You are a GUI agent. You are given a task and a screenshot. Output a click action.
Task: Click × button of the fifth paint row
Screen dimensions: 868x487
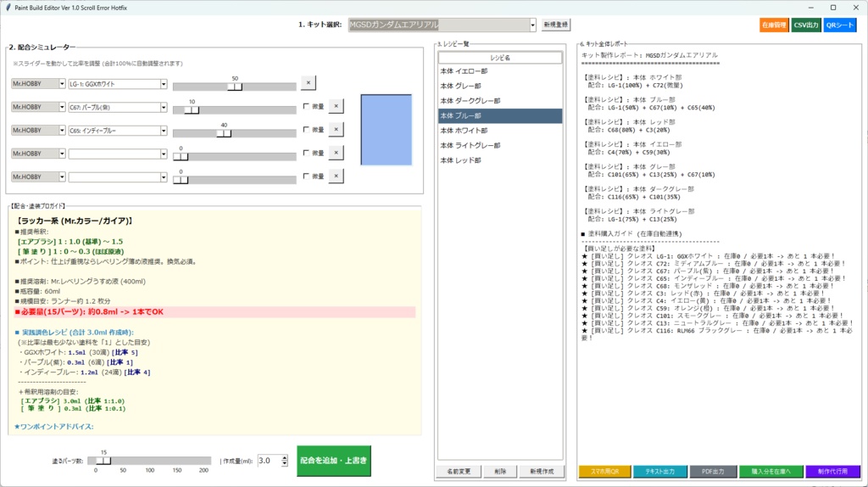coord(336,176)
